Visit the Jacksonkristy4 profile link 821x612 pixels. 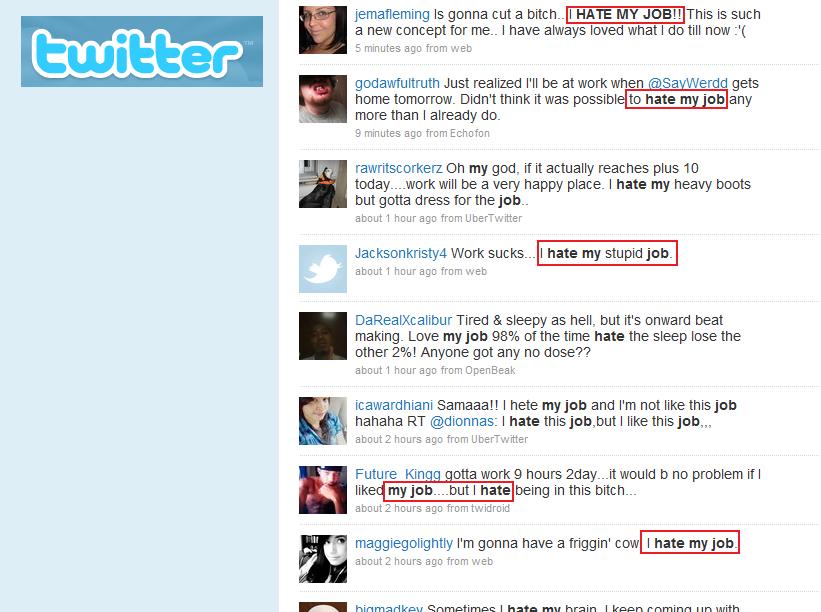[401, 253]
